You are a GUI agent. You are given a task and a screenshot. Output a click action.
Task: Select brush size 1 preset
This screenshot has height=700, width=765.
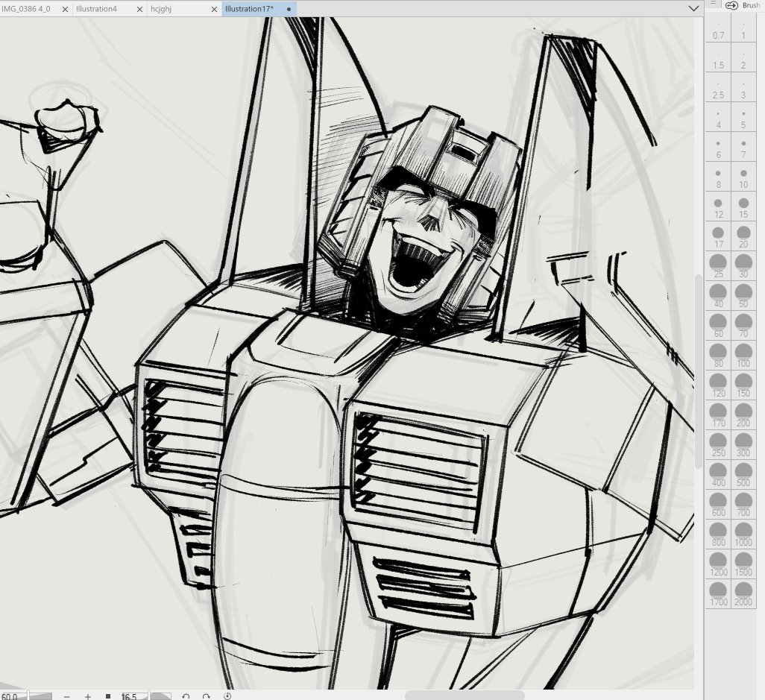[x=743, y=29]
